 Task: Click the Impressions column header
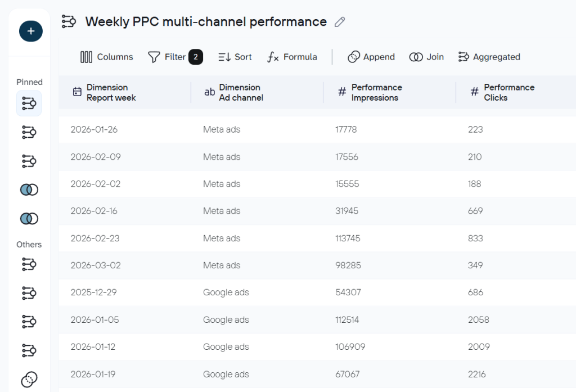point(389,92)
